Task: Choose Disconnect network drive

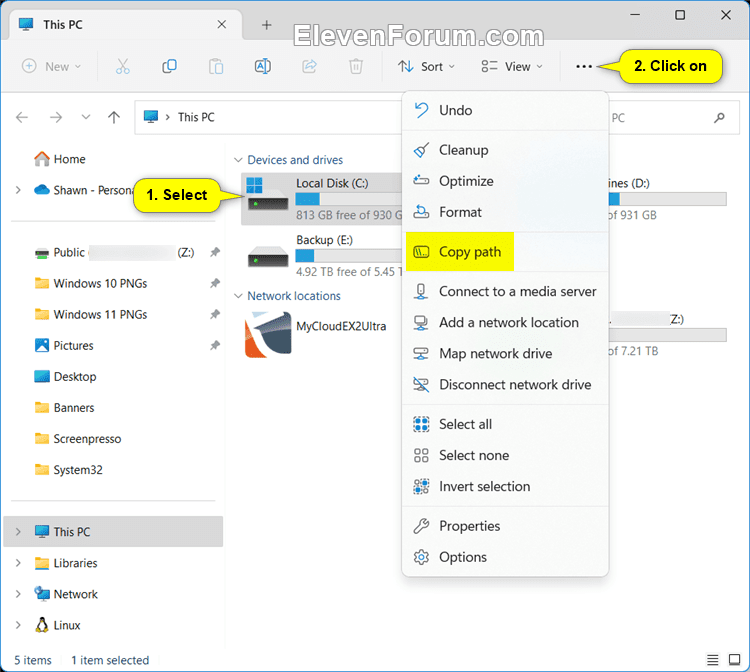Action: click(x=505, y=385)
